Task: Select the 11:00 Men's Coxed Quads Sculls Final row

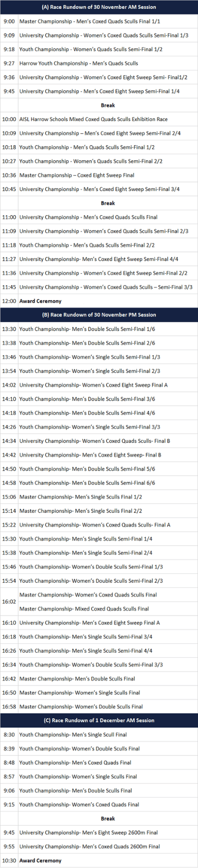Action: coord(99,217)
